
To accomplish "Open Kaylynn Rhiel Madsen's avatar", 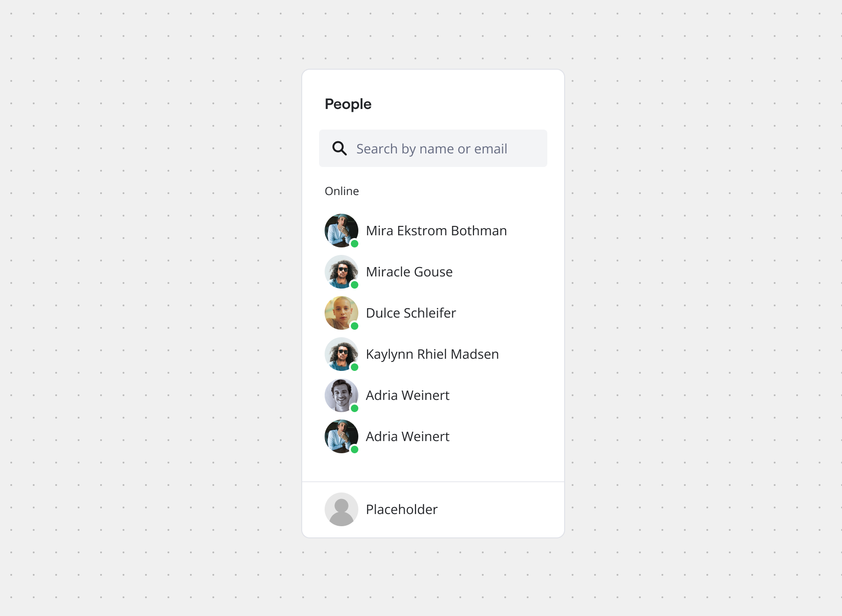I will [341, 354].
